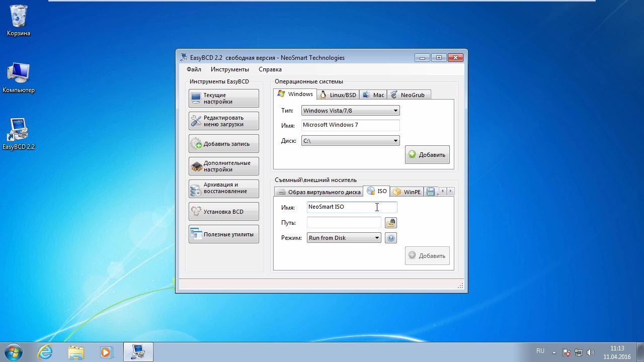Show hidden tray icons arrow

[554, 352]
